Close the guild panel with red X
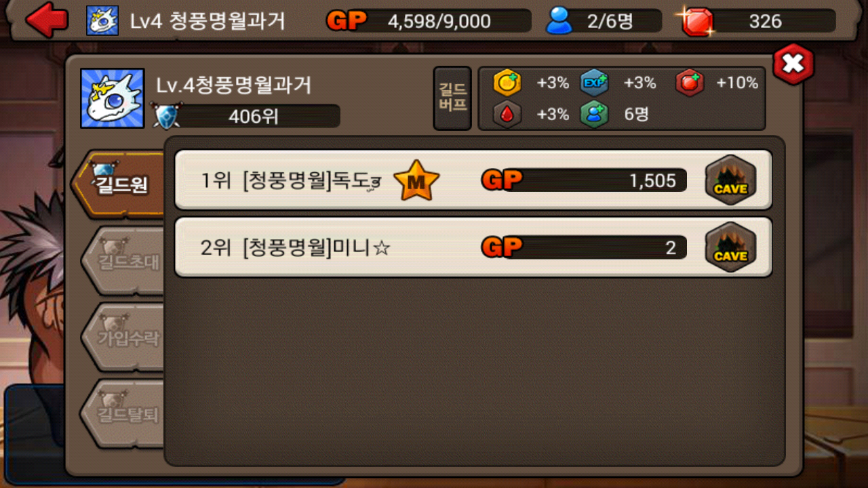Image resolution: width=868 pixels, height=488 pixels. pyautogui.click(x=793, y=64)
